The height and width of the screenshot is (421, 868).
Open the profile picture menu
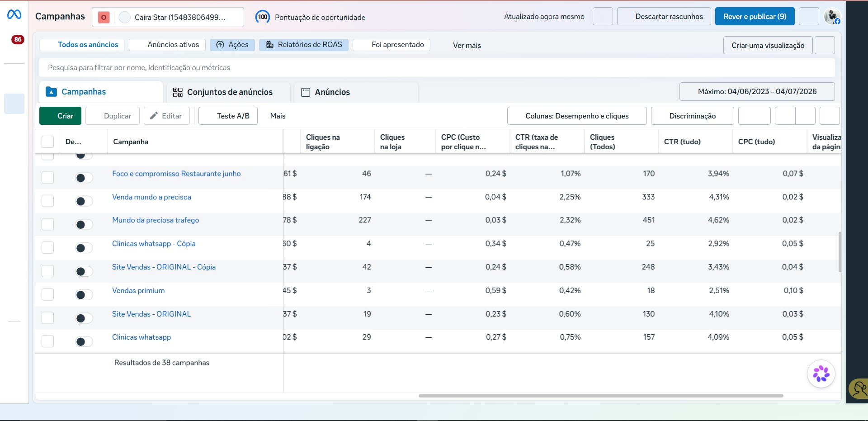(832, 17)
